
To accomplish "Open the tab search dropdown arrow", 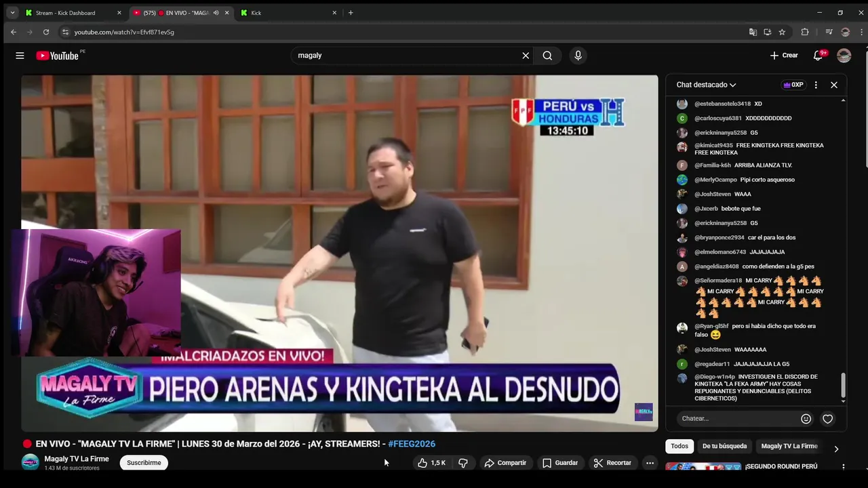I will pos(12,13).
